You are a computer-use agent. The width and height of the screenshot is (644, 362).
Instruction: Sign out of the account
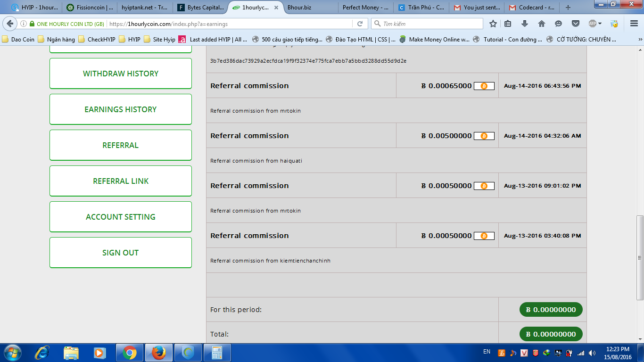point(121,253)
